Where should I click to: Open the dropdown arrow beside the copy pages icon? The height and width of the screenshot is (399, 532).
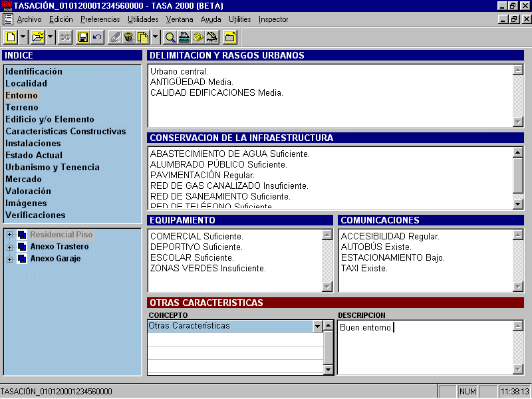click(155, 37)
